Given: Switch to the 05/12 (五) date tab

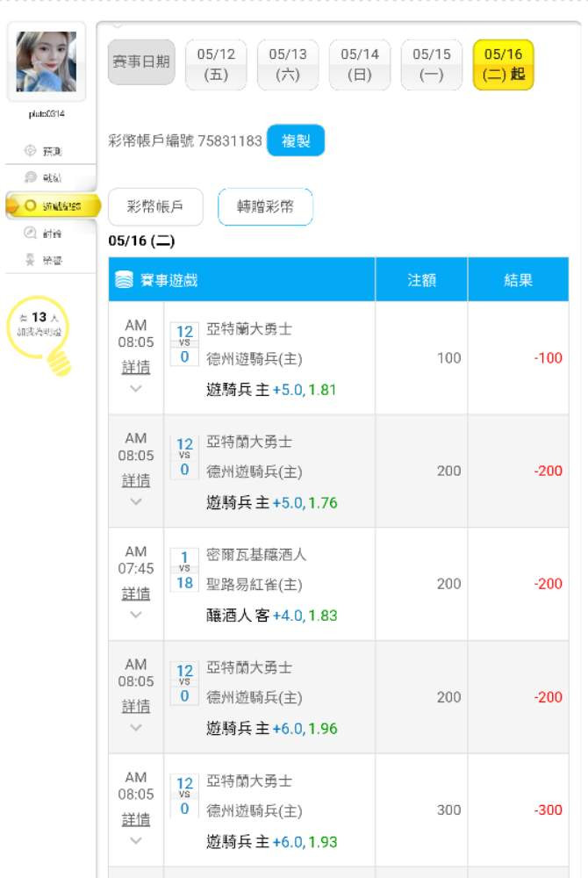Looking at the screenshot, I should pos(216,64).
